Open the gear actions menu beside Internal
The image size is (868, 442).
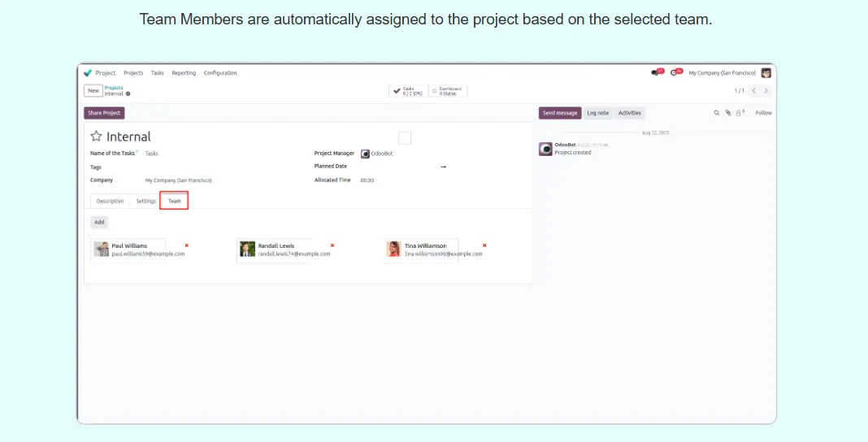(x=128, y=94)
